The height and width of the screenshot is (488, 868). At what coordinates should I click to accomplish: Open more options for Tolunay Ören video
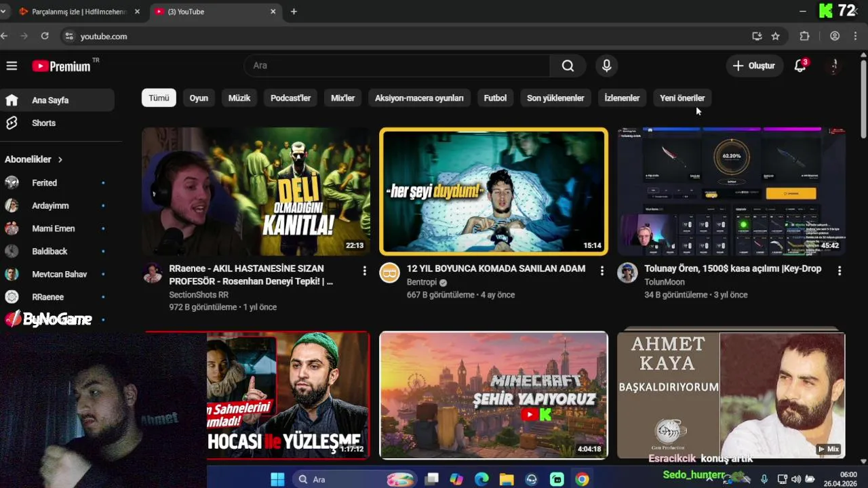pyautogui.click(x=840, y=271)
